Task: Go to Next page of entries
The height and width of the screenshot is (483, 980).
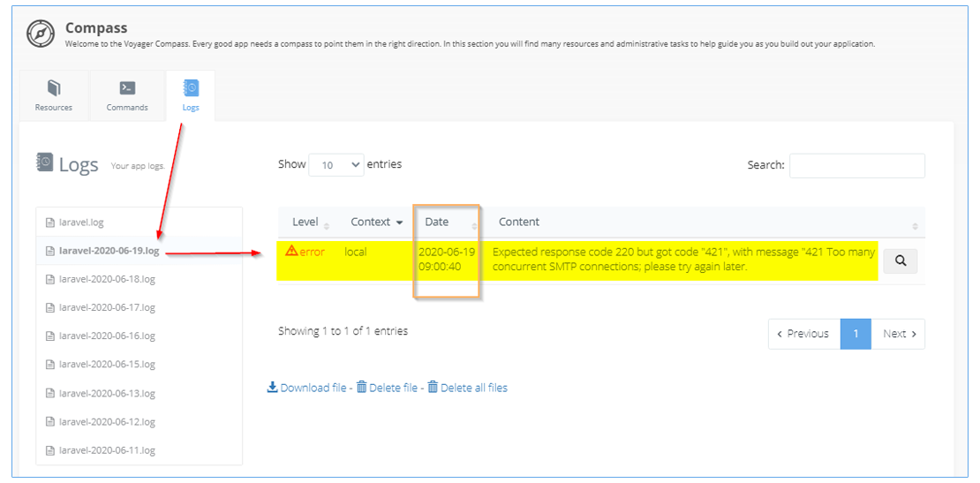Action: [899, 334]
